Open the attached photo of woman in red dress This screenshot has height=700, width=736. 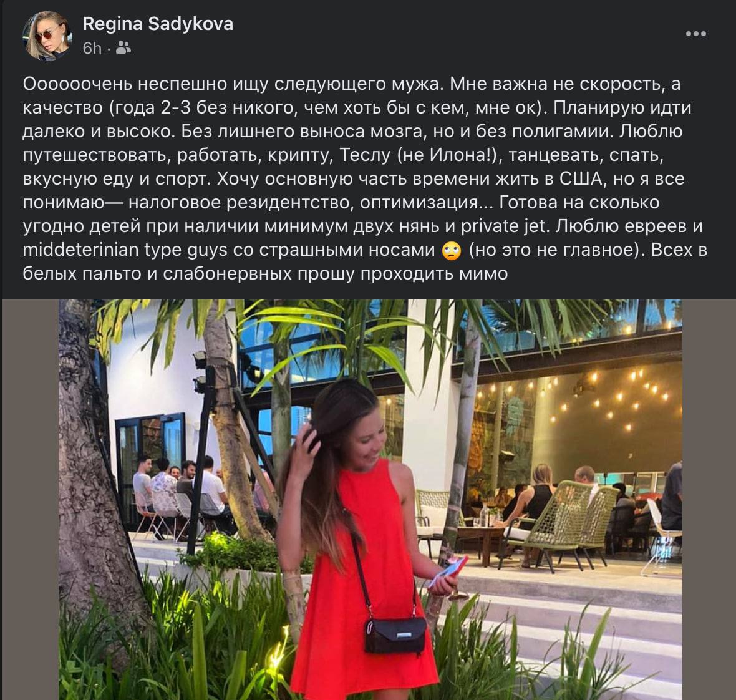click(370, 500)
